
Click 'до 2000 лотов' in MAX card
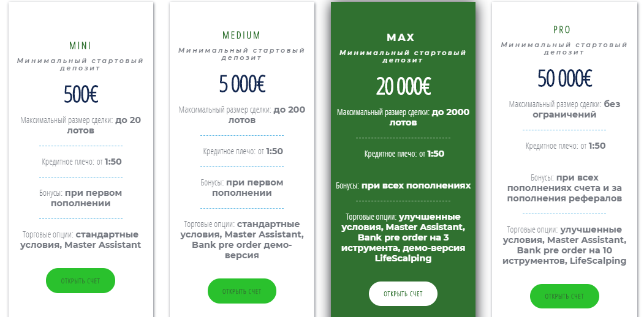429,117
